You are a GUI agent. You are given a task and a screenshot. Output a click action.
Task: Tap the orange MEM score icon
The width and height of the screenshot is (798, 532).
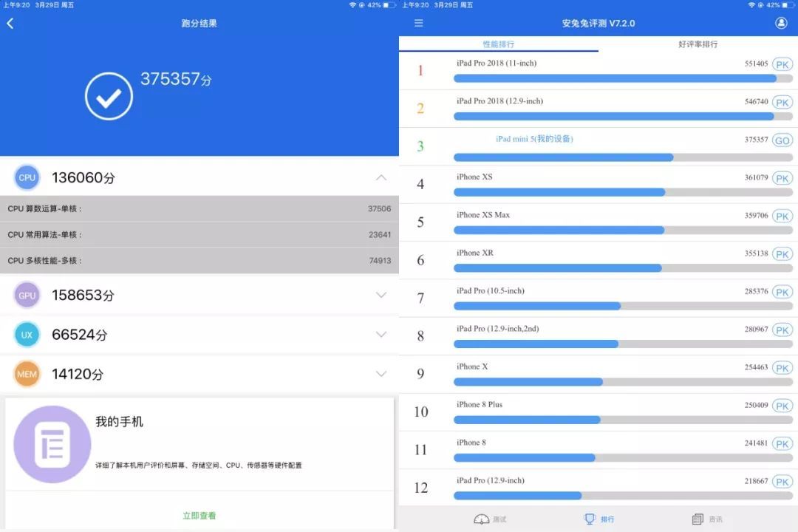pyautogui.click(x=27, y=374)
